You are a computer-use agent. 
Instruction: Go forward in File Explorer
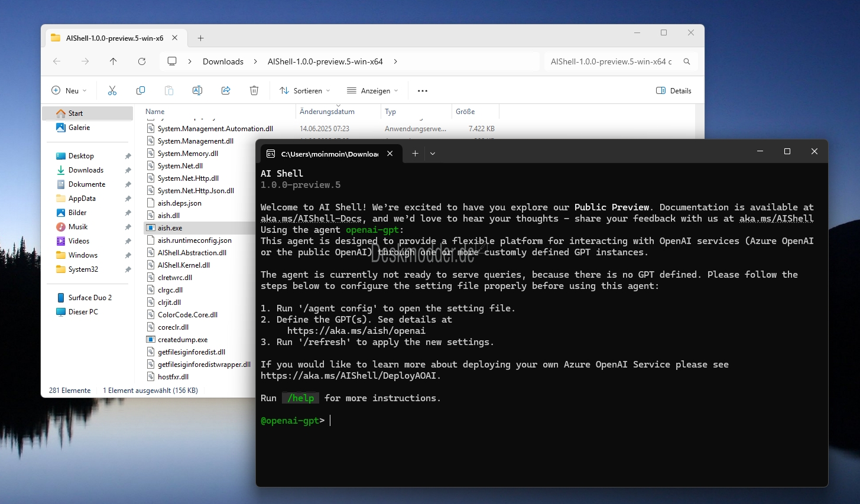85,61
